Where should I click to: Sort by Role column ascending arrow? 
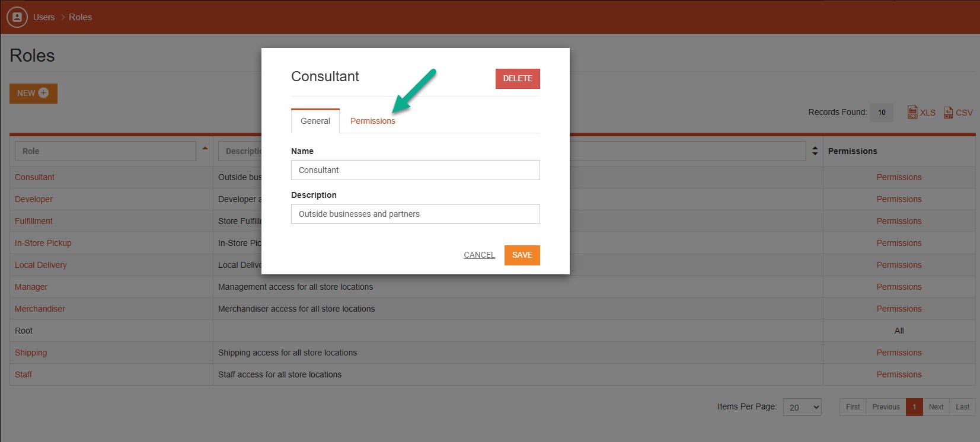pos(205,148)
